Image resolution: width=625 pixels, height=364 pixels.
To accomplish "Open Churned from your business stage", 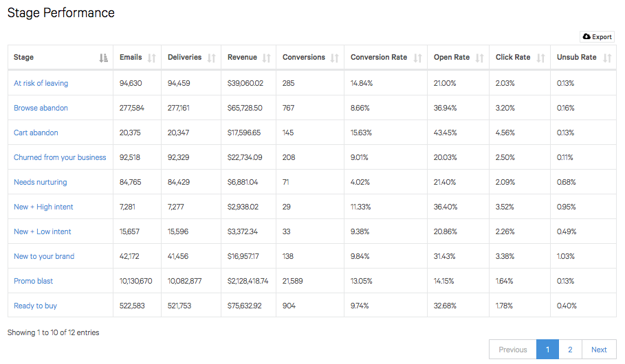I will click(x=60, y=157).
